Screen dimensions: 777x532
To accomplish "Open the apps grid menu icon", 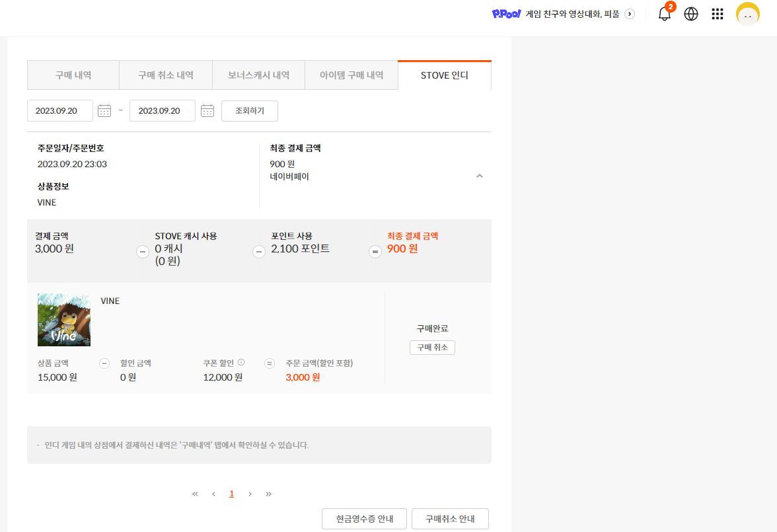I will 718,15.
